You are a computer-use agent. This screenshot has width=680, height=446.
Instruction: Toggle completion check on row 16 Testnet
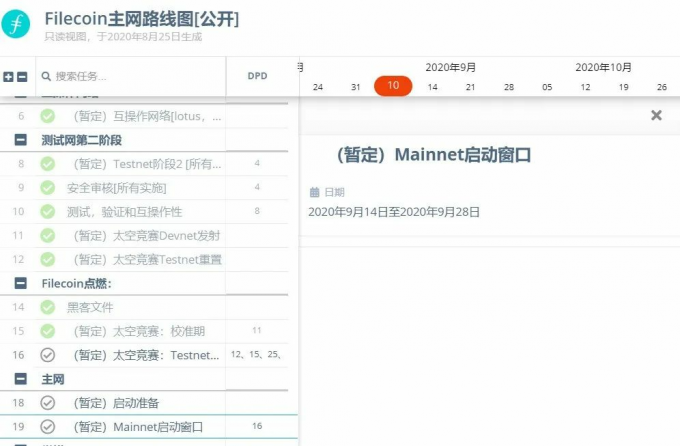click(x=48, y=355)
